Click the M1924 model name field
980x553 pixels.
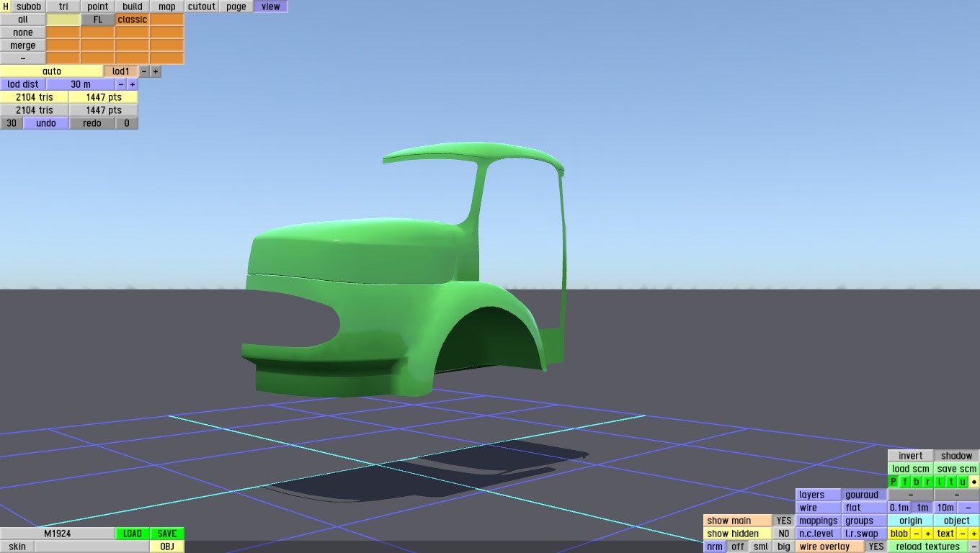click(58, 534)
